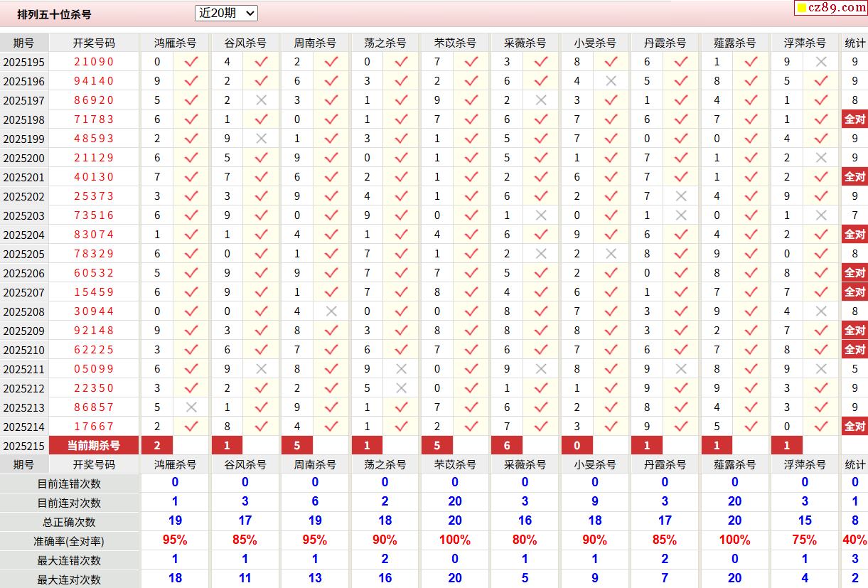Select winning number 21090 for period 2025195
Viewport: 868px width, 588px height.
[x=94, y=62]
